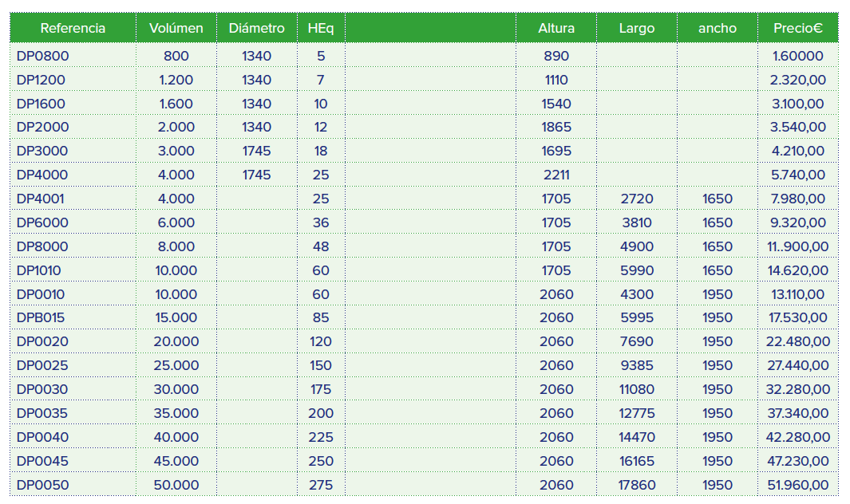Select price value 1.60000
850x504 pixels.
coord(797,56)
